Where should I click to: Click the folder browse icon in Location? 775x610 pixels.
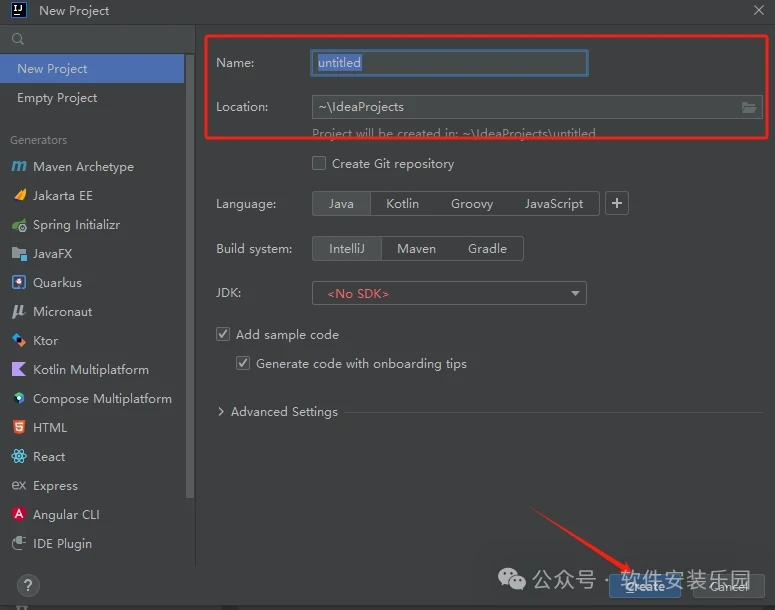pyautogui.click(x=749, y=107)
